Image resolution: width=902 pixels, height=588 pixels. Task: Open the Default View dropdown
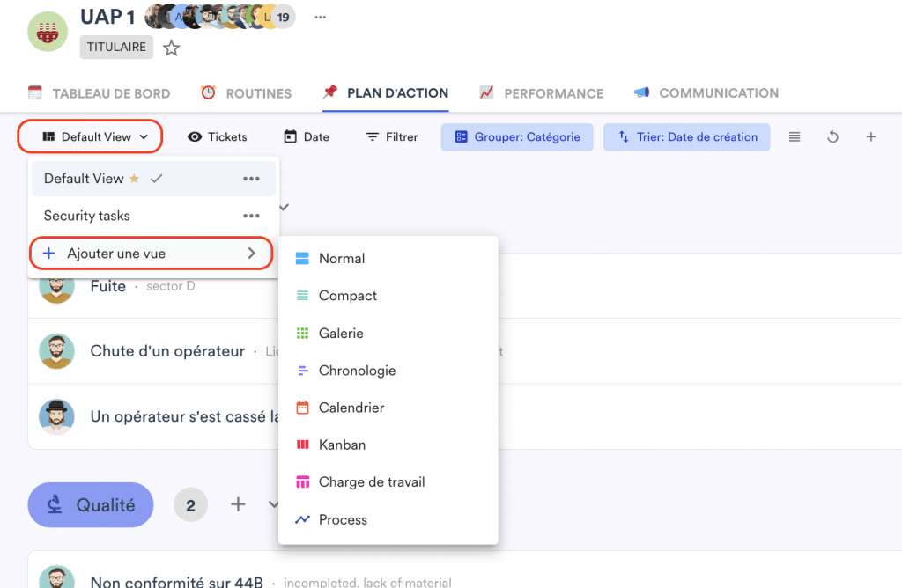(x=89, y=136)
